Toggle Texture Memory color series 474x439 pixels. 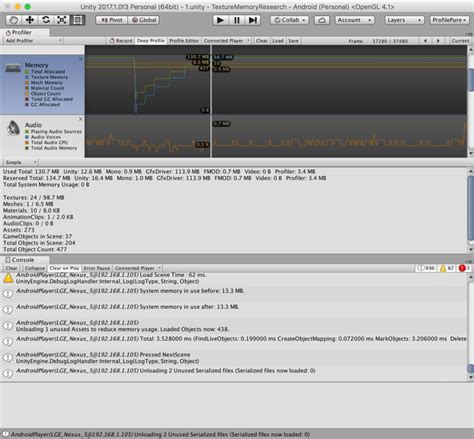click(x=46, y=77)
